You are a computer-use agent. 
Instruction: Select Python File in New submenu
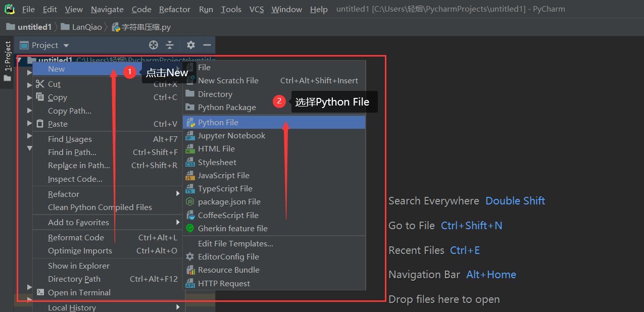(x=218, y=122)
